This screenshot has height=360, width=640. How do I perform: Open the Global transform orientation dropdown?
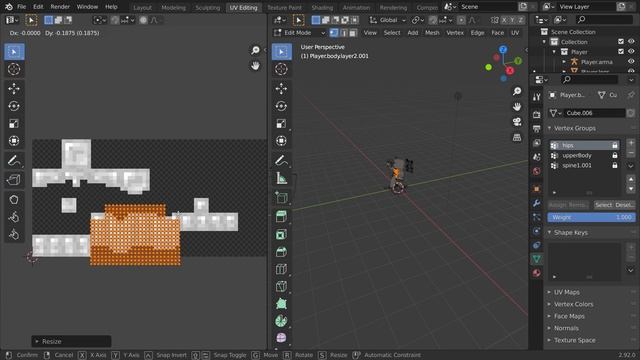(x=387, y=20)
